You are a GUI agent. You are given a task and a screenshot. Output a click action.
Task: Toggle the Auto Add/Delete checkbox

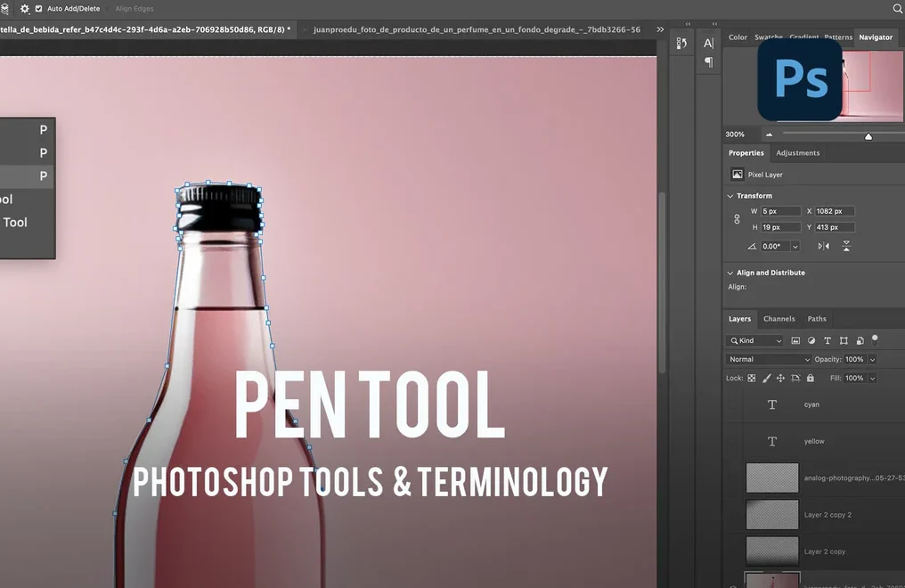38,9
